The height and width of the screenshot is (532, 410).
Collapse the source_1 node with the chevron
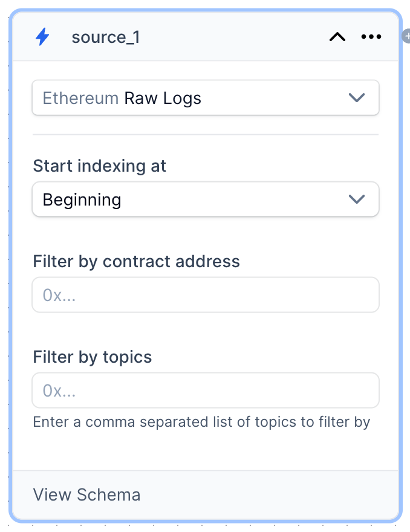(x=337, y=37)
